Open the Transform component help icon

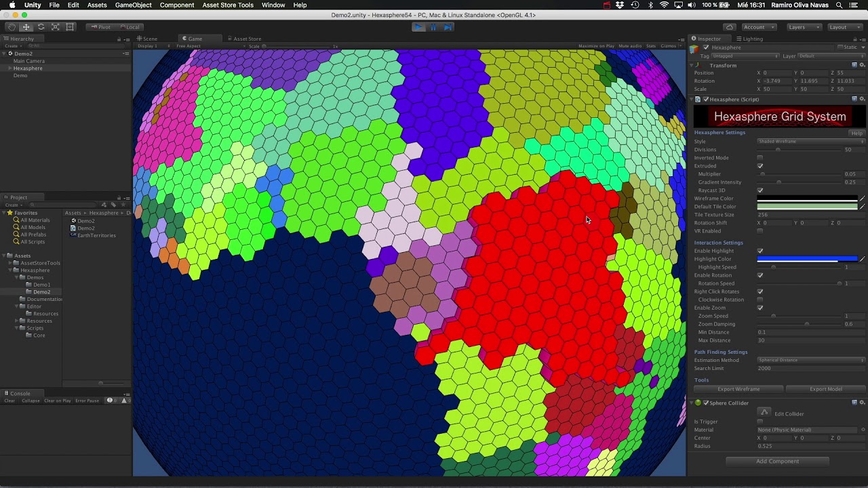click(854, 65)
